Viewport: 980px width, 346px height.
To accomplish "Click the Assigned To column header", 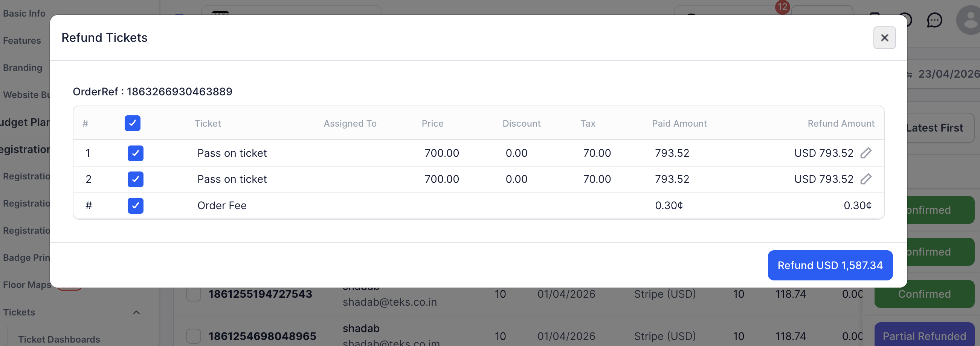I will (350, 123).
